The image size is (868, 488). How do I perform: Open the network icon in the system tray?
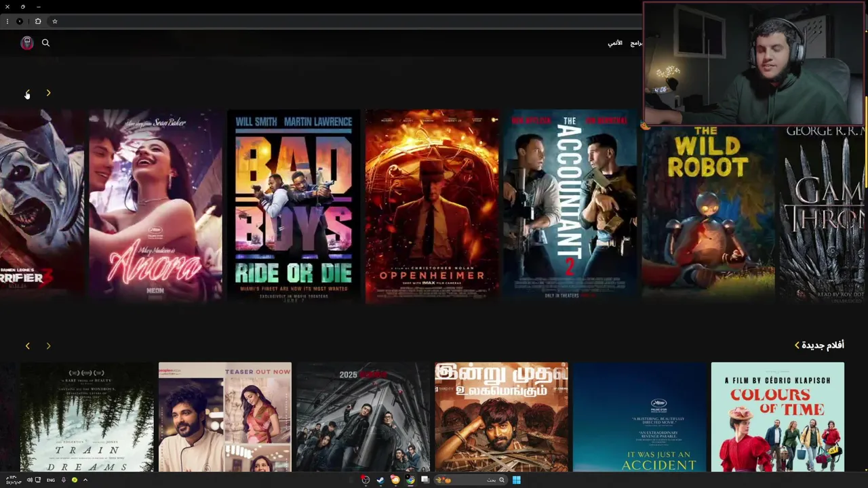(x=38, y=480)
